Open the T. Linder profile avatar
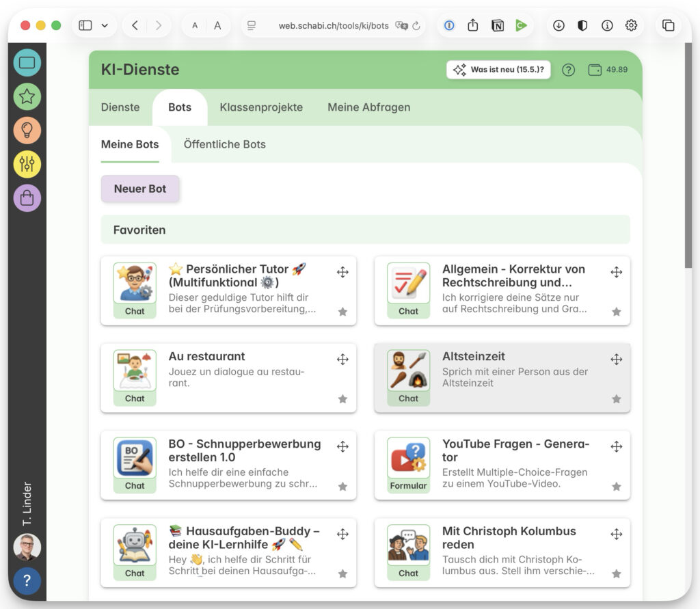The width and height of the screenshot is (700, 609). tap(27, 547)
